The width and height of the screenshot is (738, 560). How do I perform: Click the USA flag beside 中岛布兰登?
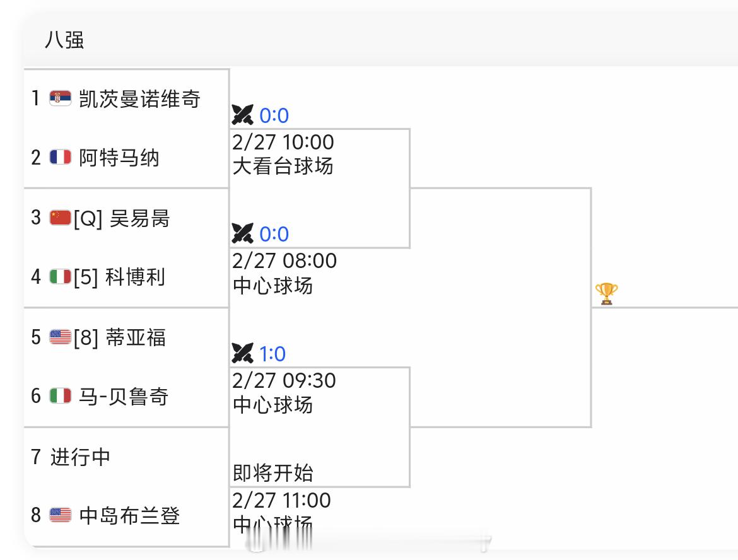[59, 516]
